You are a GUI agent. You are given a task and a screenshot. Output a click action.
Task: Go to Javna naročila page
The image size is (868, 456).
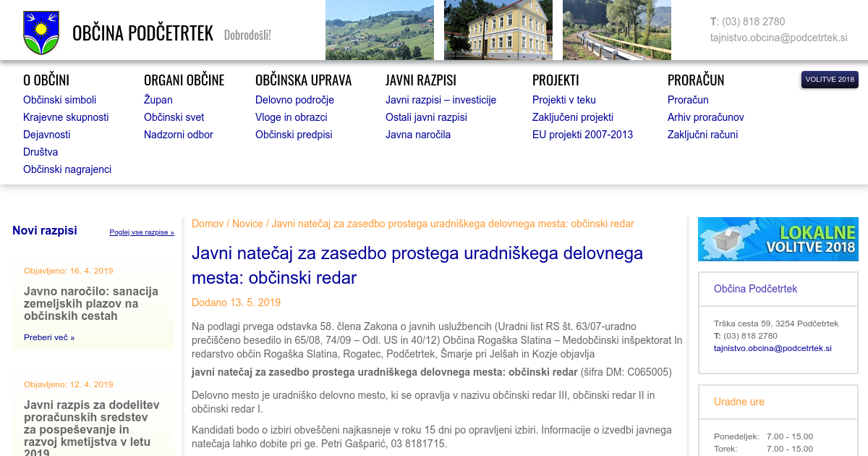point(418,135)
